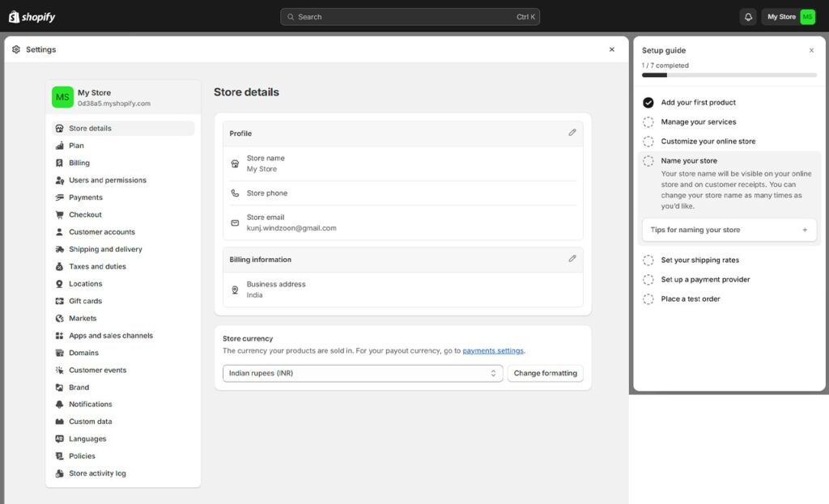Mark Customize your online store circle

pyautogui.click(x=648, y=142)
